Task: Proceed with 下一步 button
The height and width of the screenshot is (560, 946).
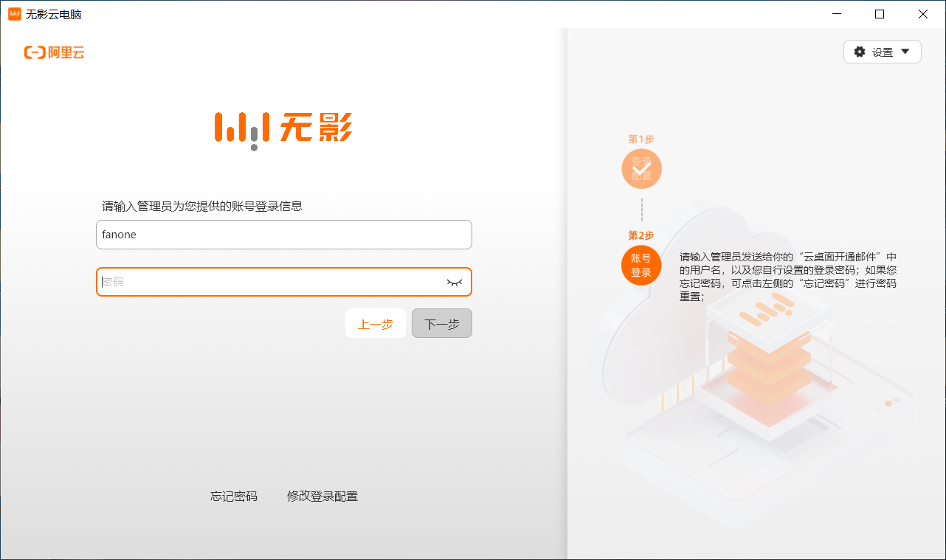Action: coord(442,323)
